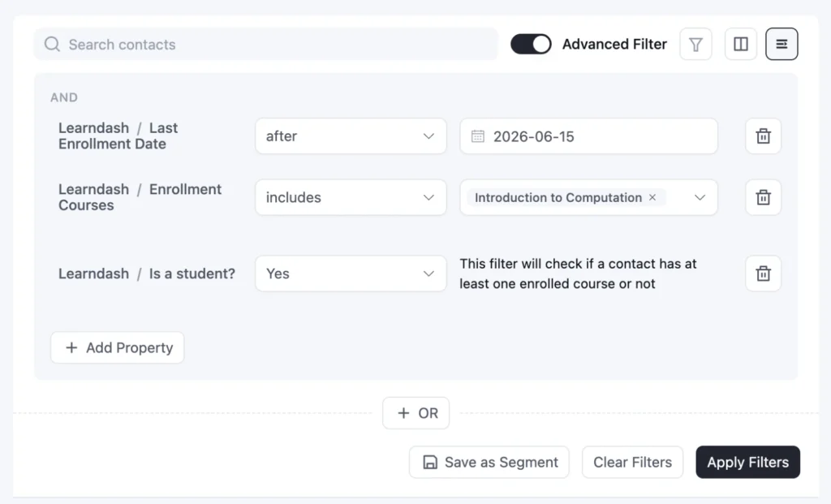This screenshot has width=831, height=504.
Task: Click the 'Learndash / Enrollment Courses' label
Action: 140,197
